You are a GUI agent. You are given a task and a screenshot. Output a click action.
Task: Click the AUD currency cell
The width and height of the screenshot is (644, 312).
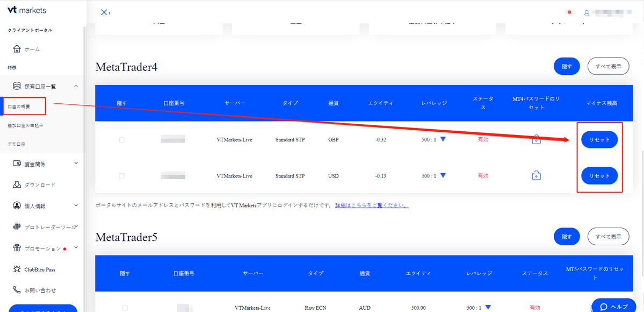point(365,308)
